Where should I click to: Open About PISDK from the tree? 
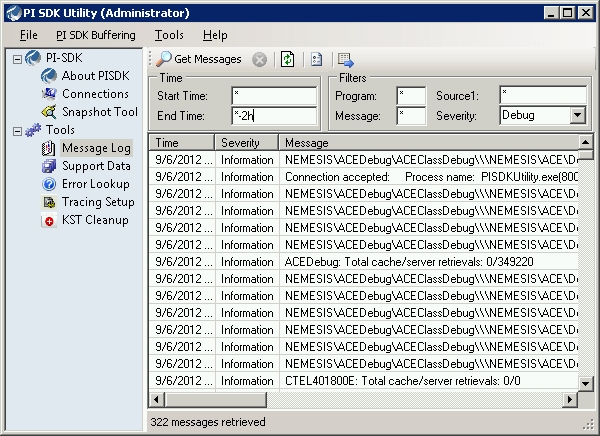pyautogui.click(x=93, y=76)
